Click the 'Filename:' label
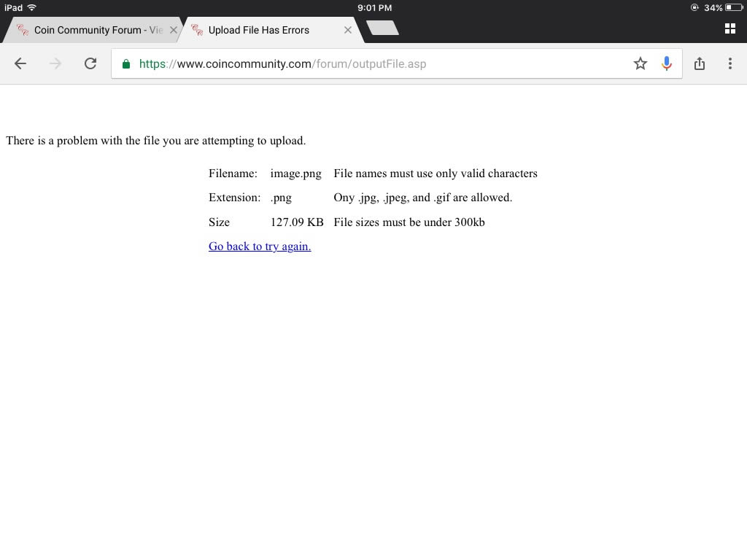The width and height of the screenshot is (747, 560). coord(233,174)
